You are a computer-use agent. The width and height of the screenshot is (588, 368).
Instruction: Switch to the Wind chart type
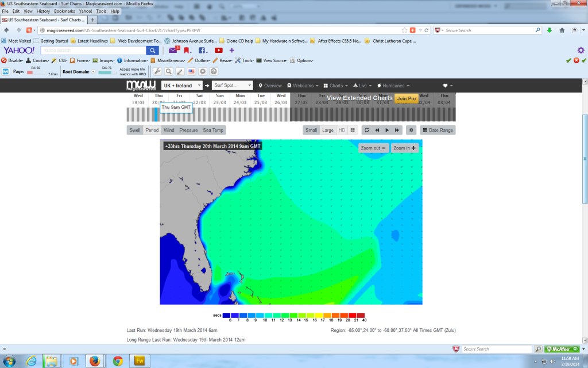(x=168, y=130)
